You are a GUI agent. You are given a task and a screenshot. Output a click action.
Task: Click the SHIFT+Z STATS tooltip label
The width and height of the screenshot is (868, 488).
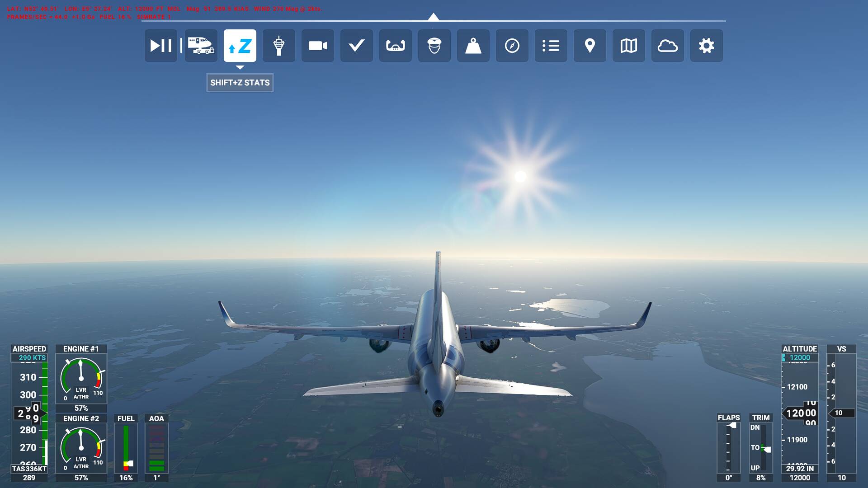tap(240, 83)
